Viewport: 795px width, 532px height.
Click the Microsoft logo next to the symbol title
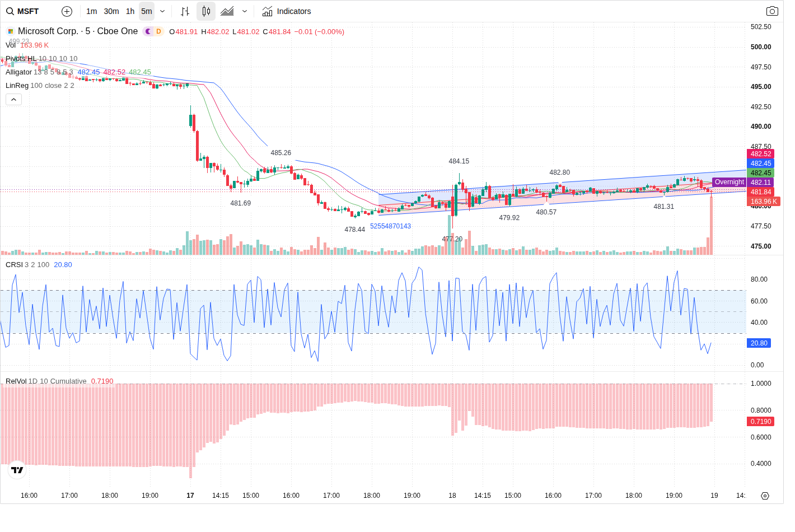10,31
